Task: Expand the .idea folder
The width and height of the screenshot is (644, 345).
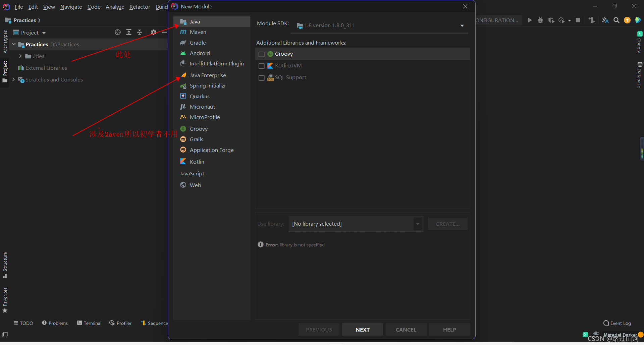Action: pos(20,56)
